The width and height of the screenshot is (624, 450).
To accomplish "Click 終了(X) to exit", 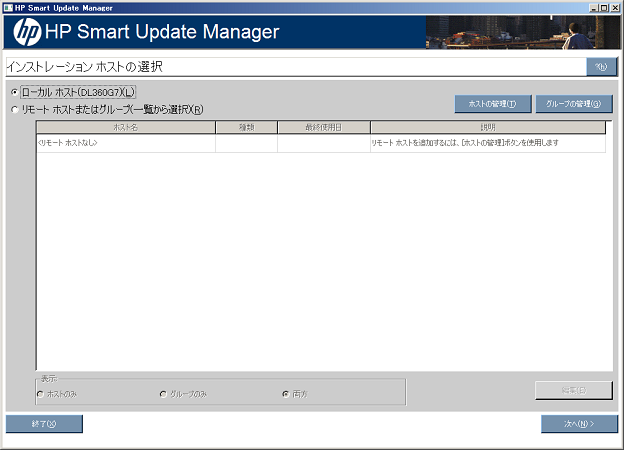I will click(x=44, y=424).
